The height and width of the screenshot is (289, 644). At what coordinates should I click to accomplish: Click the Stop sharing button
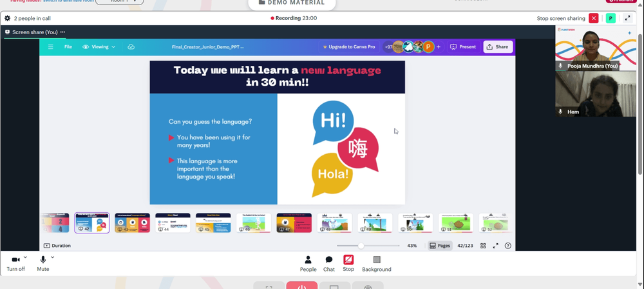point(348,263)
